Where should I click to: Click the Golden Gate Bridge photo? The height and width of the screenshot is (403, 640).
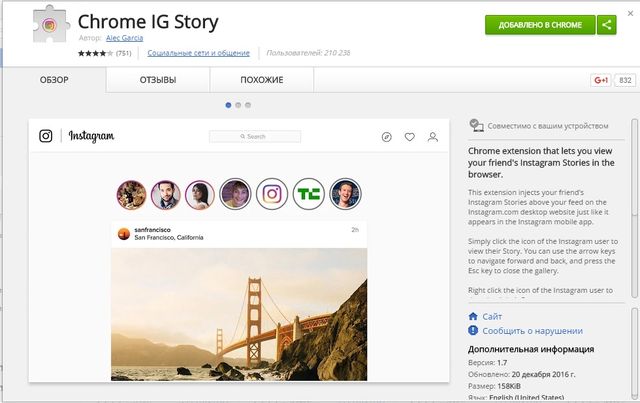point(239,314)
